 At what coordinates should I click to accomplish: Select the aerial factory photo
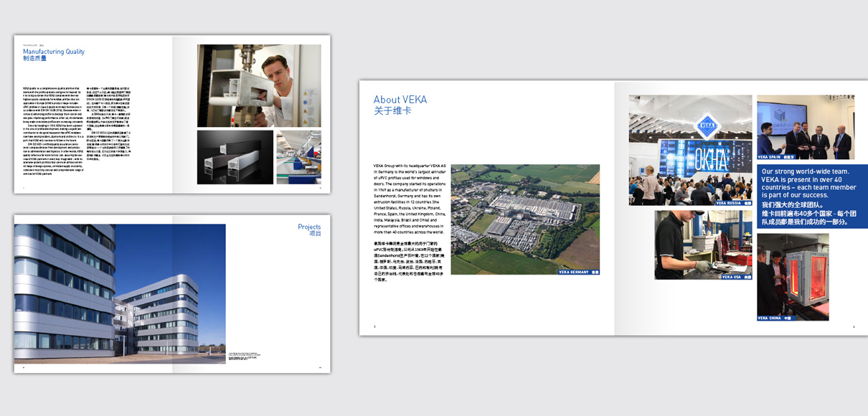[x=525, y=219]
